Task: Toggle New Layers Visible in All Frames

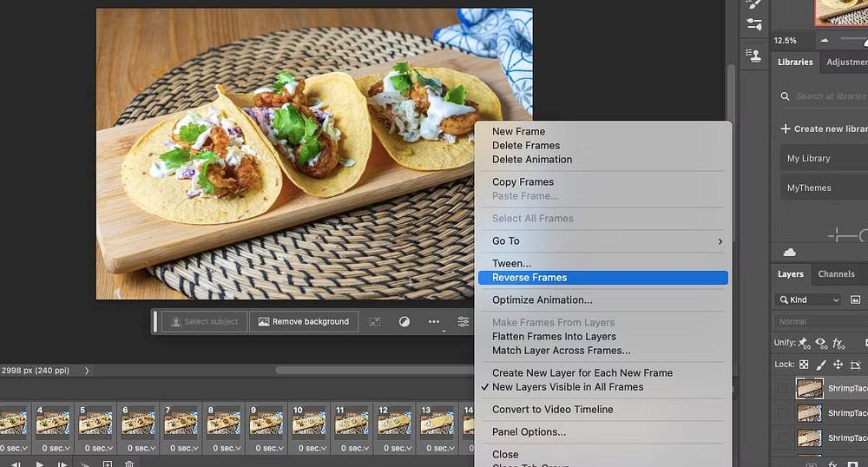Action: click(568, 387)
